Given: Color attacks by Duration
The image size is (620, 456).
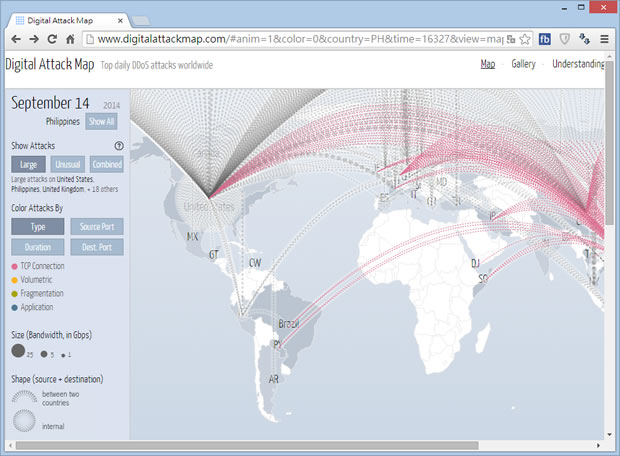Looking at the screenshot, I should pyautogui.click(x=38, y=247).
